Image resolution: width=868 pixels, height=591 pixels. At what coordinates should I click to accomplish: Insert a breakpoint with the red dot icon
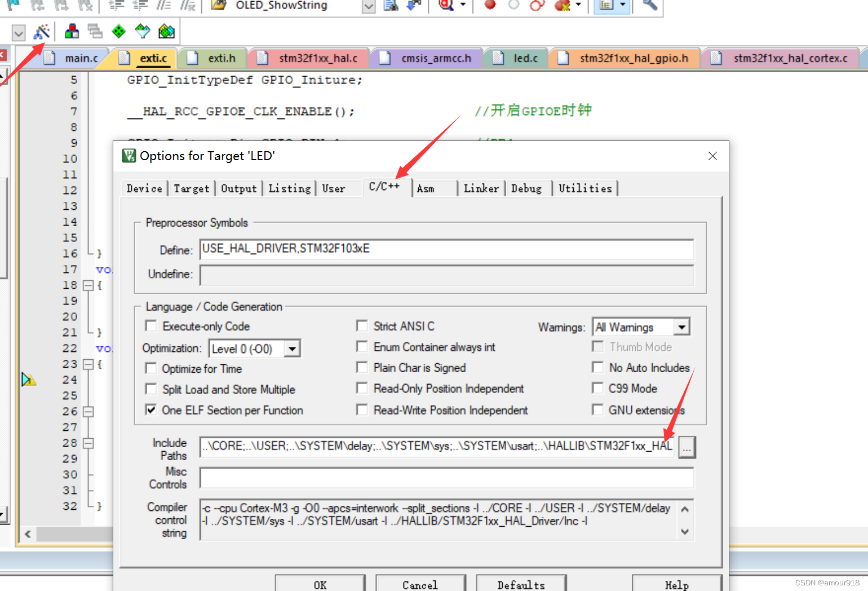click(489, 6)
